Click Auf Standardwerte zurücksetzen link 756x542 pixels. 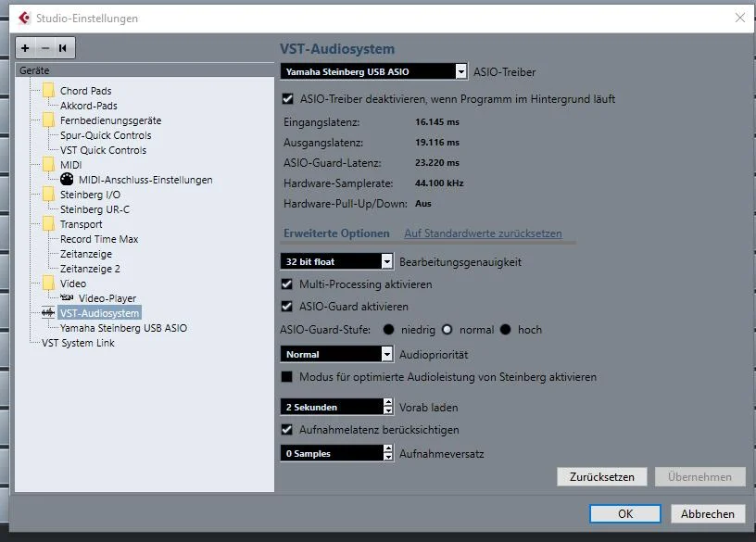(483, 233)
